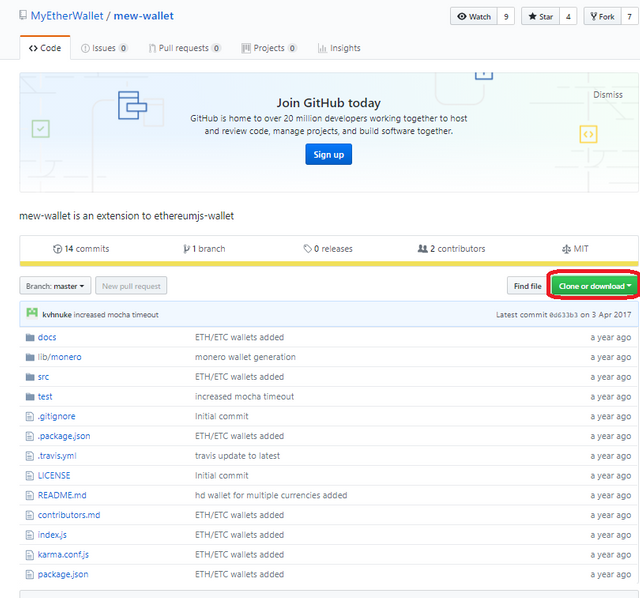Open the Projects tab

tap(269, 48)
